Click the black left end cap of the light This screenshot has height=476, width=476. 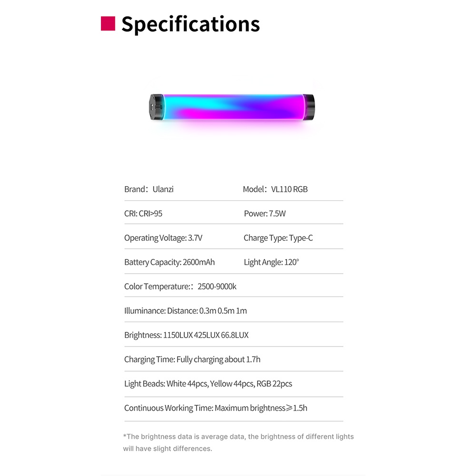(x=156, y=107)
